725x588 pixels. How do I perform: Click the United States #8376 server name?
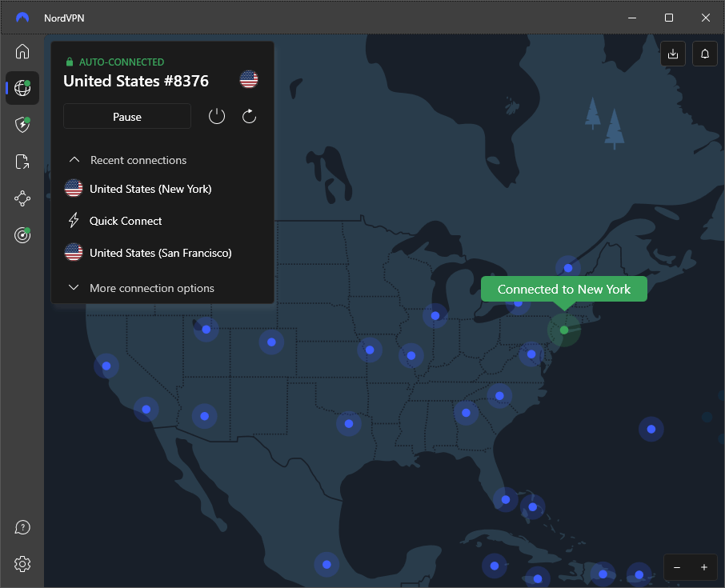click(x=136, y=81)
